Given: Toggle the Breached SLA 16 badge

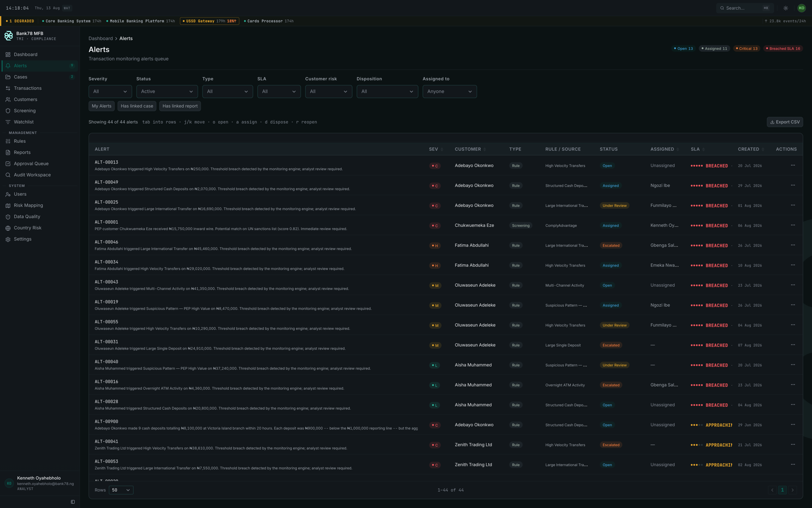Looking at the screenshot, I should 783,48.
